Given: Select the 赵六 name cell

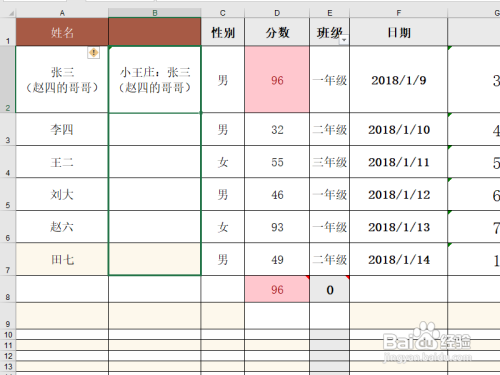Looking at the screenshot, I should pos(62,227).
